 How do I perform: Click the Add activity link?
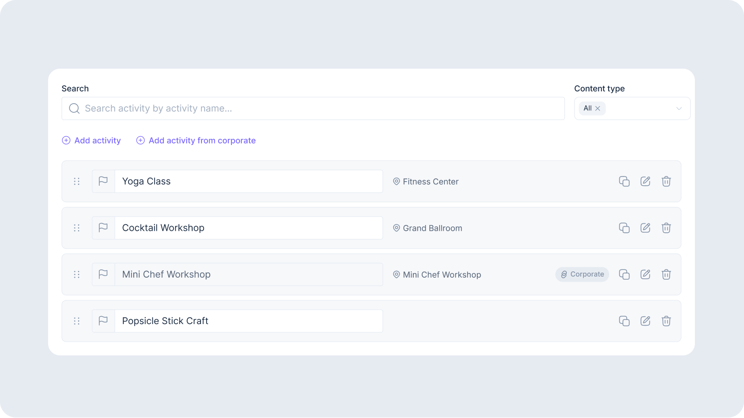[91, 141]
